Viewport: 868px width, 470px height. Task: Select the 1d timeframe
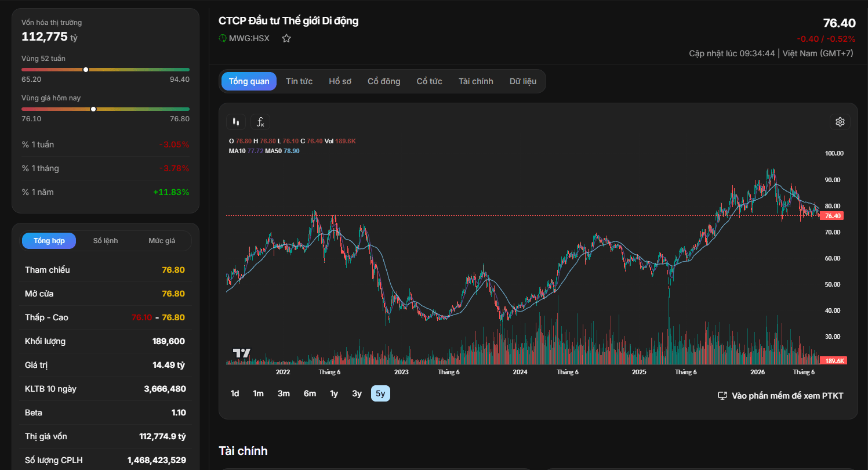[x=235, y=393]
